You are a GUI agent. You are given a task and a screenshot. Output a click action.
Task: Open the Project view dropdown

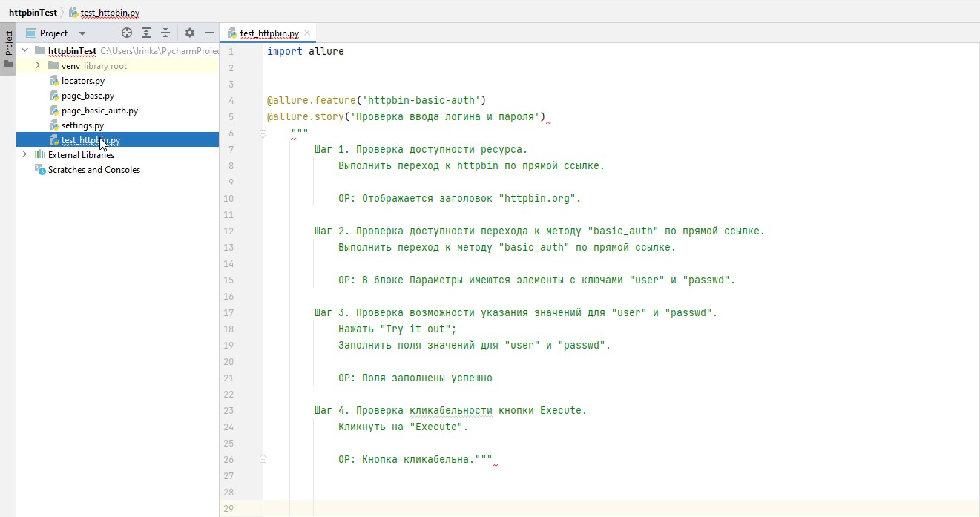(x=82, y=33)
